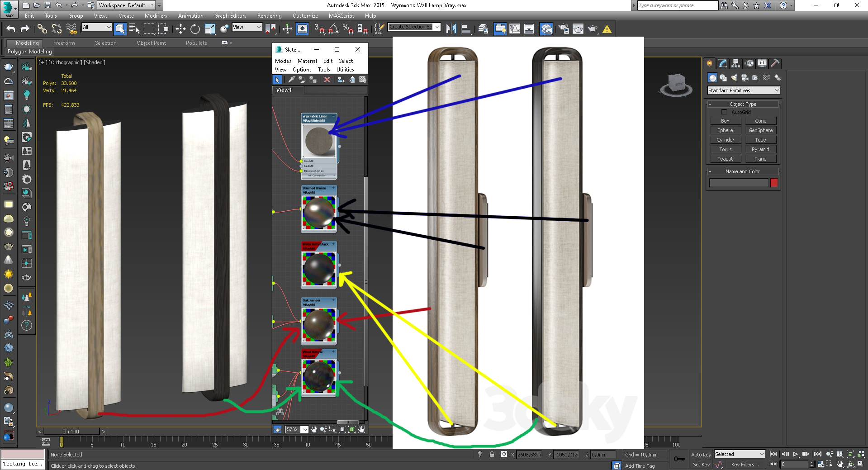Activate the Bind to Space Warp tool
Screen dimensions: 868x470
71,29
